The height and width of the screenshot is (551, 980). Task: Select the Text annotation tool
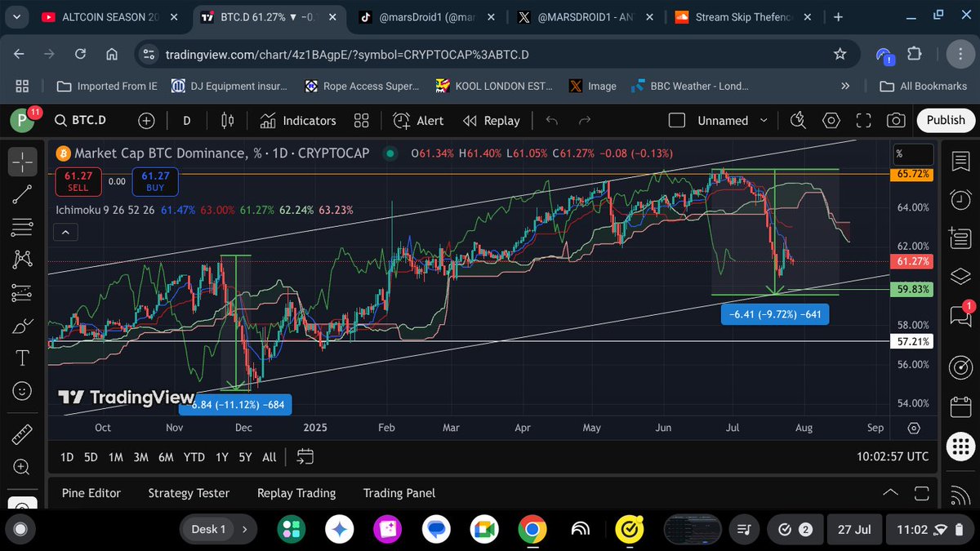tap(22, 358)
